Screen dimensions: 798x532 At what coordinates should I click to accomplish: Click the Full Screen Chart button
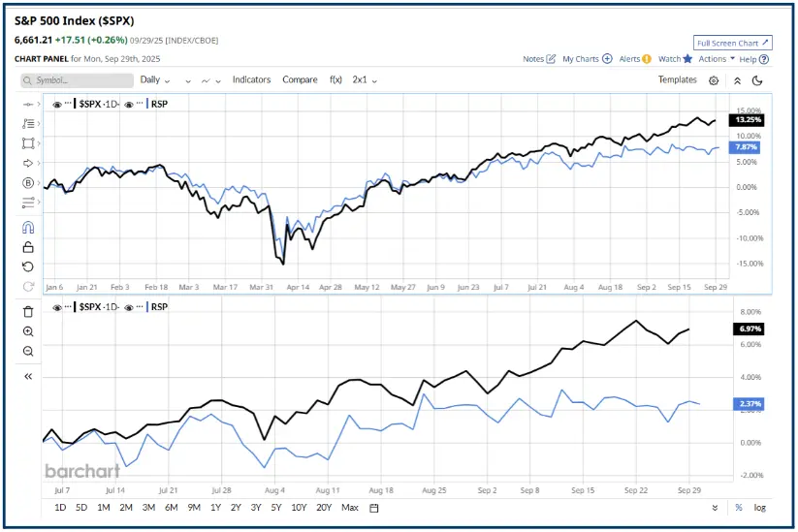click(733, 43)
